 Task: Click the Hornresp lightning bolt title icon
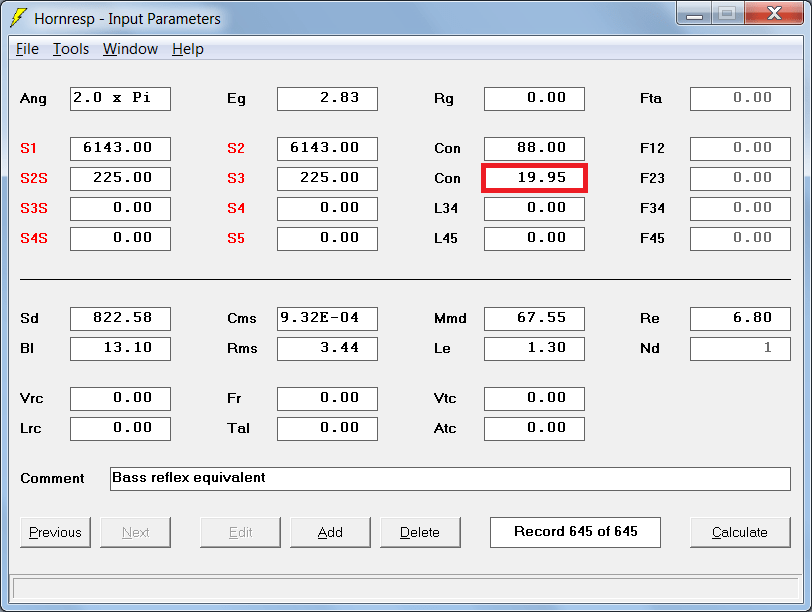[18, 18]
